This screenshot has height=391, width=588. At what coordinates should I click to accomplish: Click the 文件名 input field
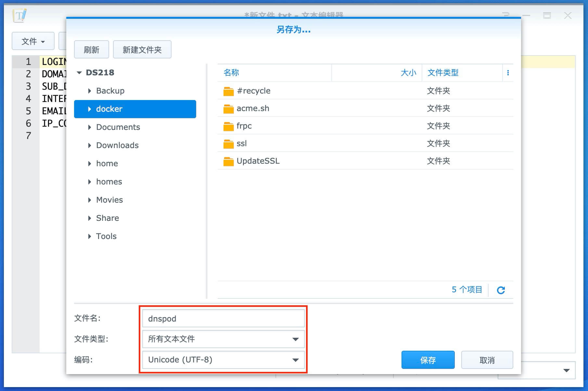(x=223, y=319)
